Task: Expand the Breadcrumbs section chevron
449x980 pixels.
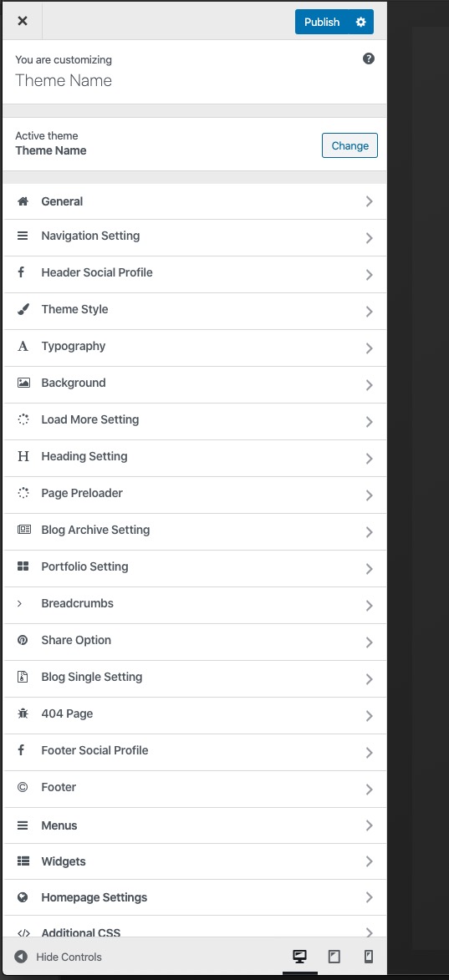Action: click(369, 606)
